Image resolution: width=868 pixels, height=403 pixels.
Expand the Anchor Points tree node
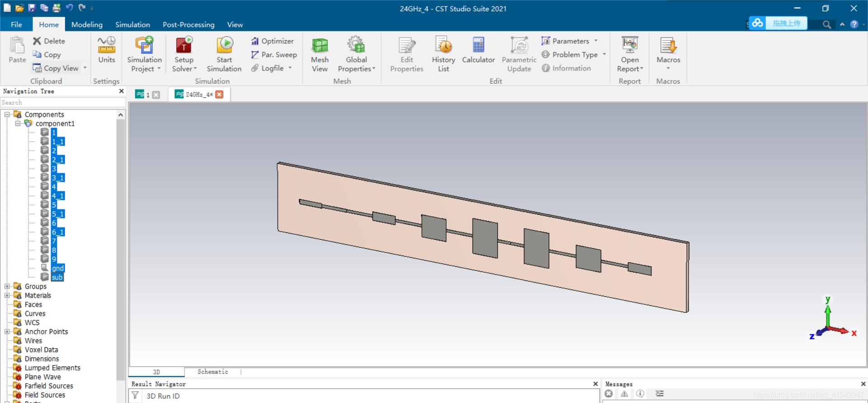point(7,332)
